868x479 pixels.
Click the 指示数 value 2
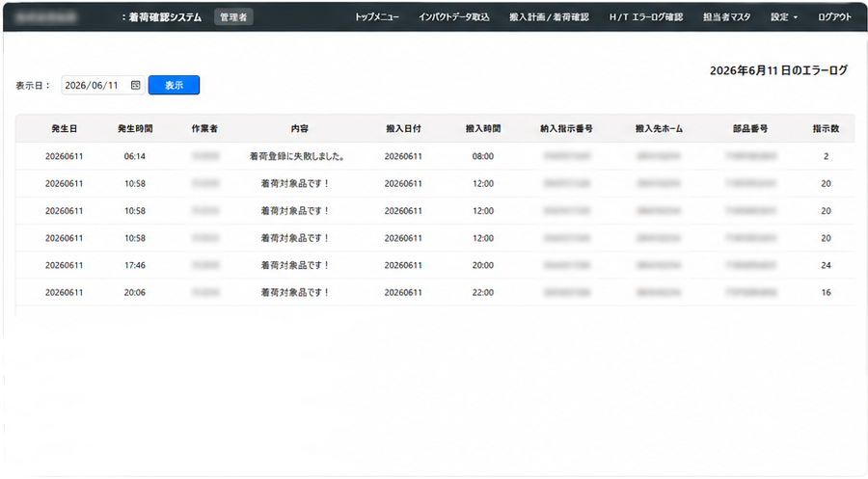click(x=826, y=156)
